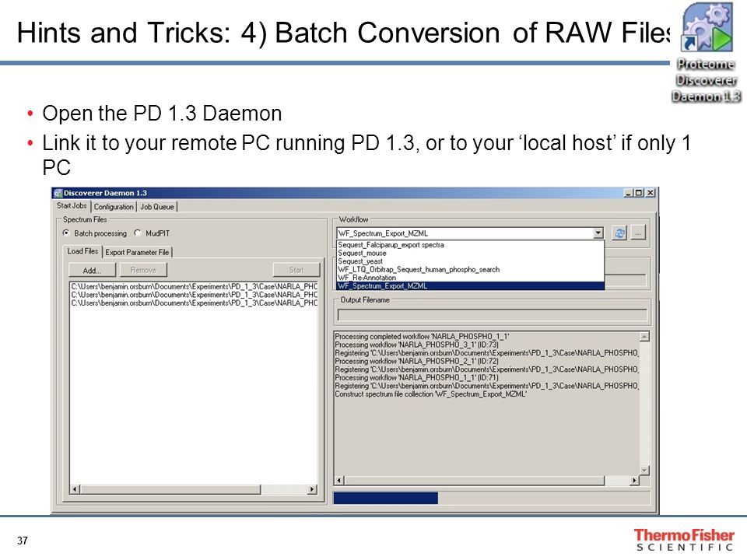Click the Start button

click(x=296, y=270)
